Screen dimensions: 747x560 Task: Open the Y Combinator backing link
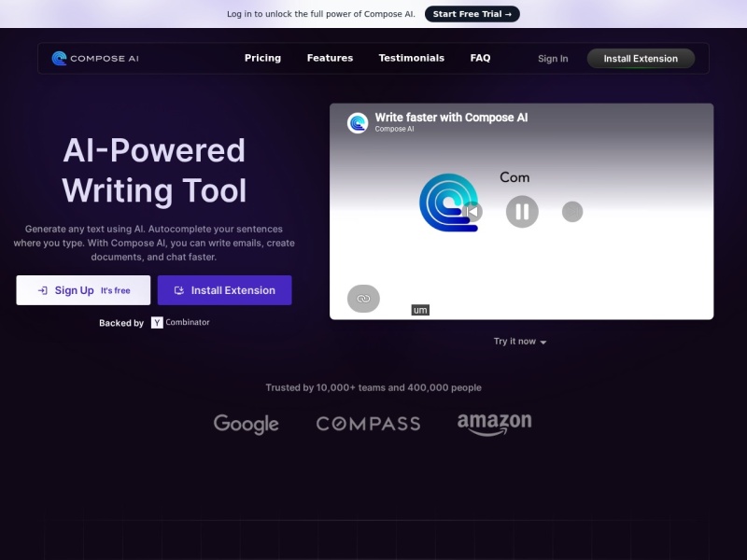pyautogui.click(x=180, y=322)
